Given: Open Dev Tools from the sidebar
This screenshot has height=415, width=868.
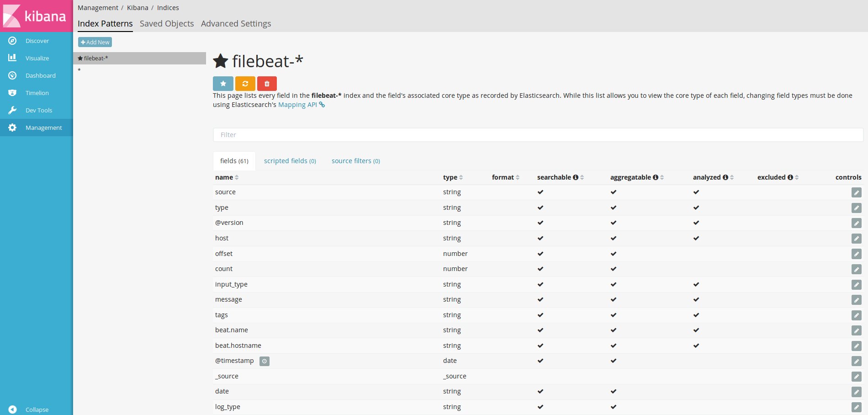Looking at the screenshot, I should [37, 110].
